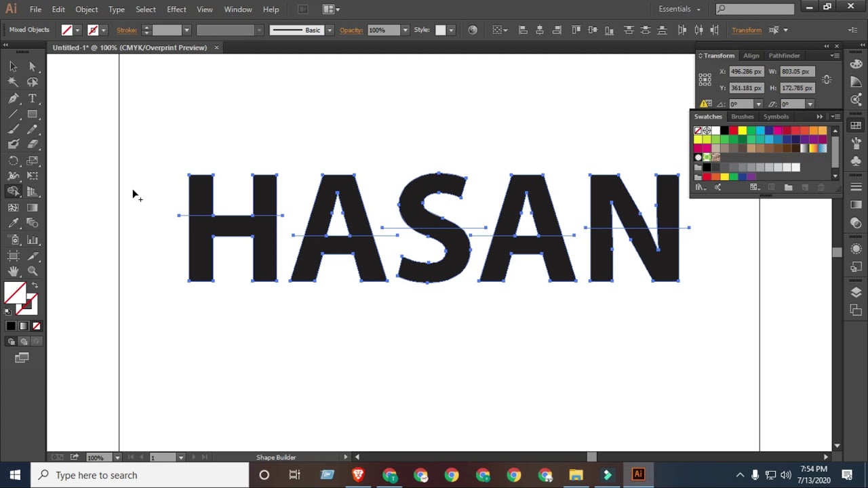Open the Opacity value dropdown
This screenshot has height=488, width=868.
[405, 30]
